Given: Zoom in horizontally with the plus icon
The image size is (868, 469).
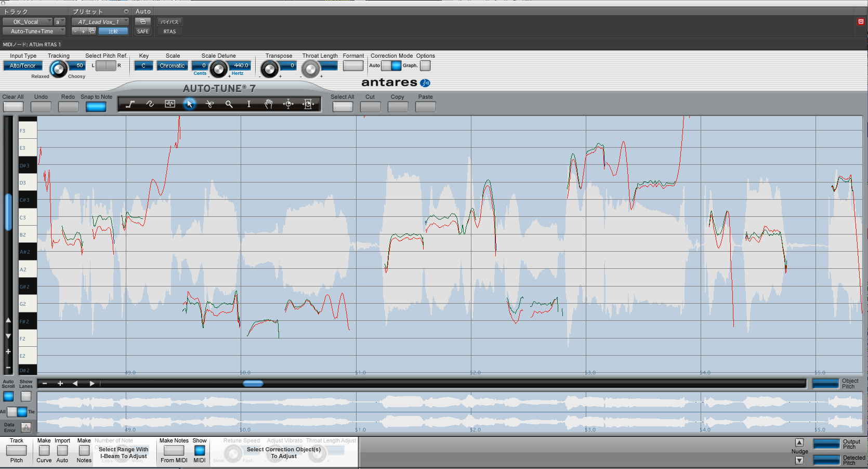Looking at the screenshot, I should coord(60,384).
